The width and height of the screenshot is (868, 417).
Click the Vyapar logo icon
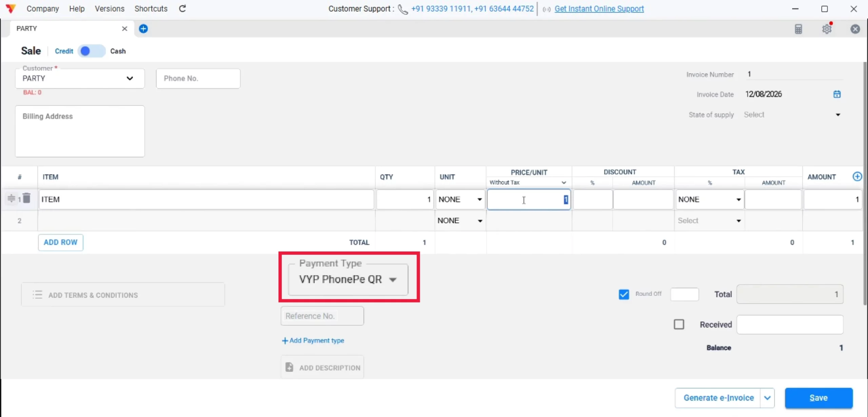[11, 8]
